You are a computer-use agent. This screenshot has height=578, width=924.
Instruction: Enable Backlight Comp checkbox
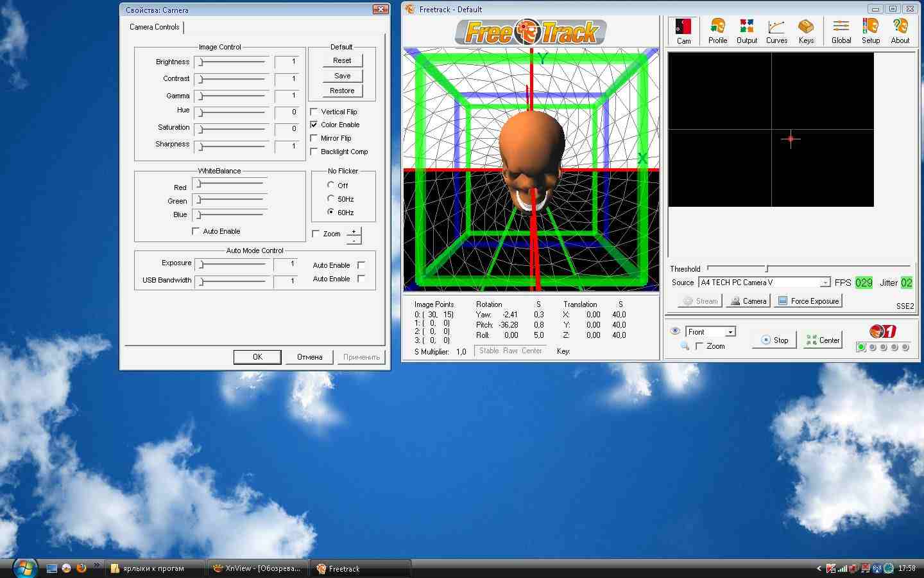pyautogui.click(x=314, y=152)
